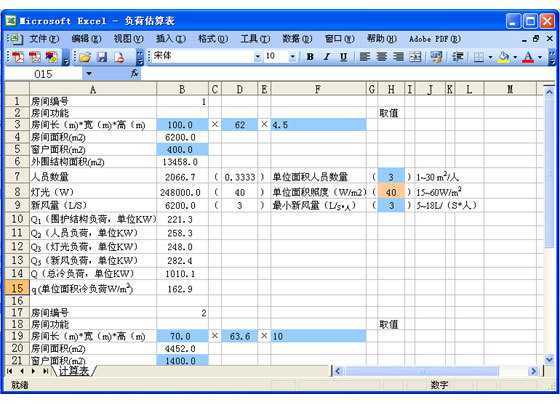Open the 数据 menu
Screen dimensions: 560x403
(297, 39)
